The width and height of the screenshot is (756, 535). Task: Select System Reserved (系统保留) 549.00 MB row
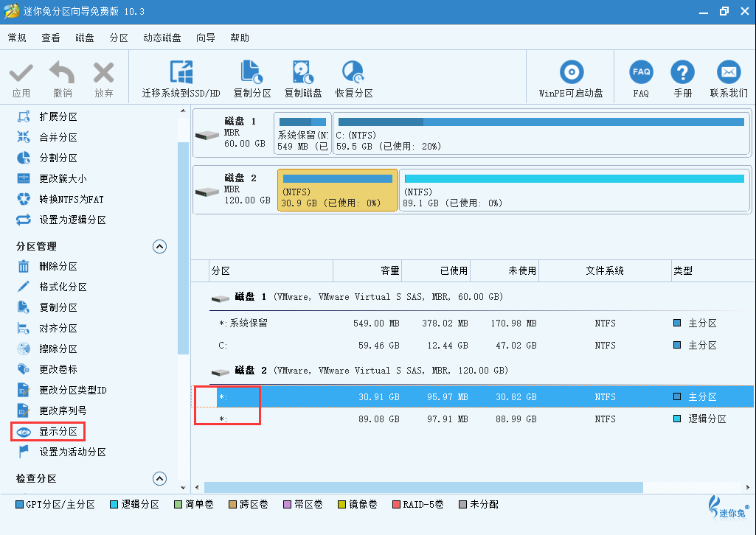pyautogui.click(x=473, y=323)
